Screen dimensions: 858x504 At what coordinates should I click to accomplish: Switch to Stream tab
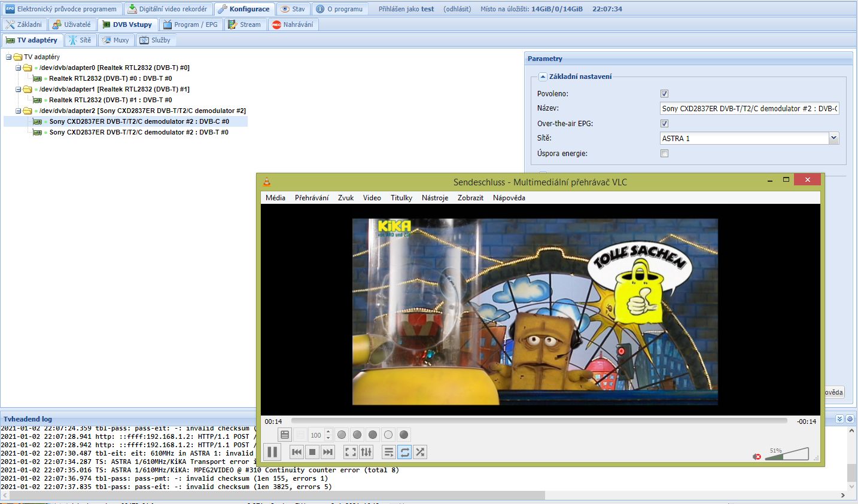click(x=244, y=25)
